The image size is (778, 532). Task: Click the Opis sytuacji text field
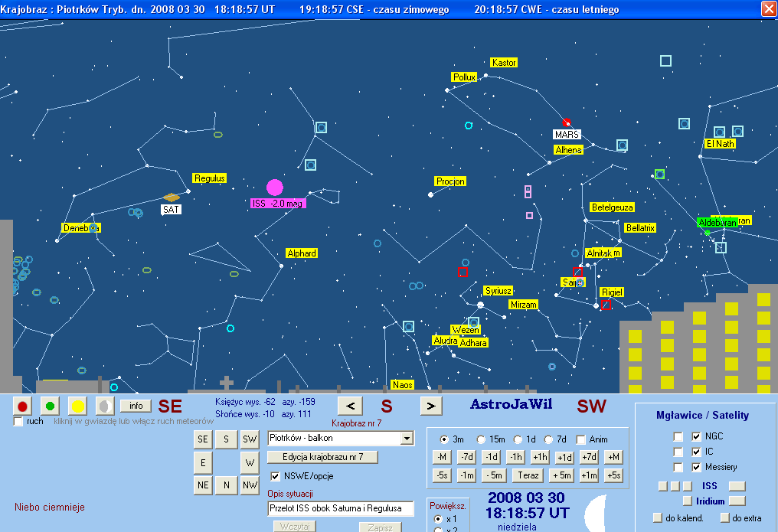pyautogui.click(x=340, y=508)
